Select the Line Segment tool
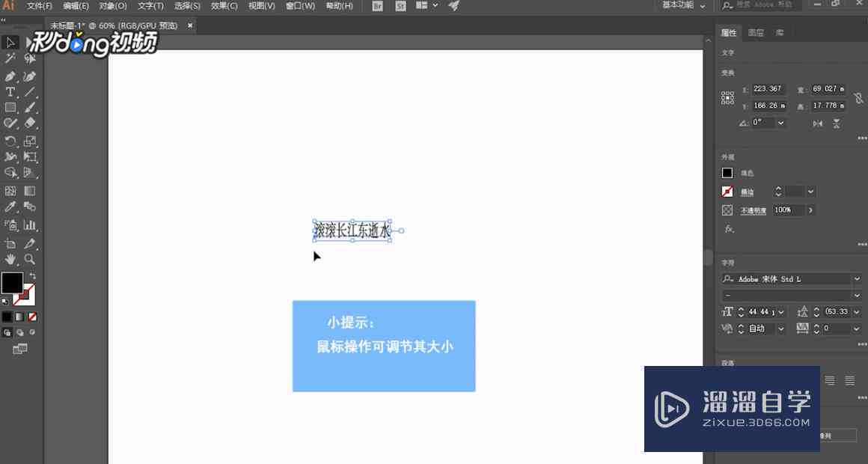This screenshot has width=868, height=464. pos(30,92)
